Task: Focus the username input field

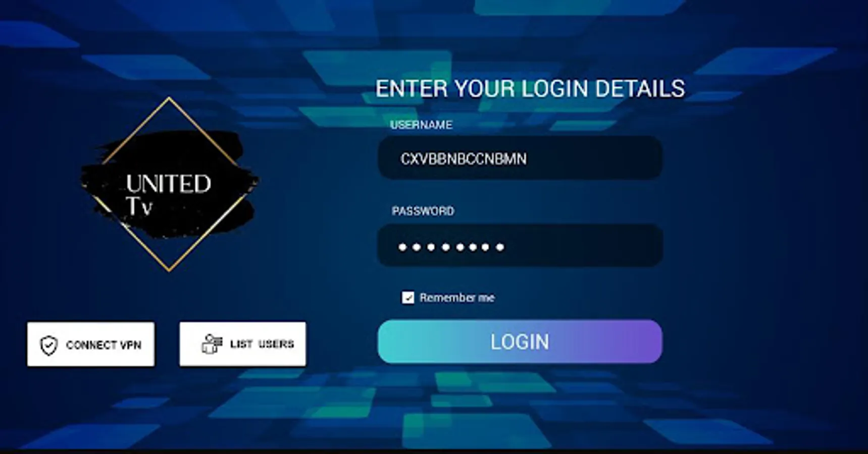Action: coord(520,158)
